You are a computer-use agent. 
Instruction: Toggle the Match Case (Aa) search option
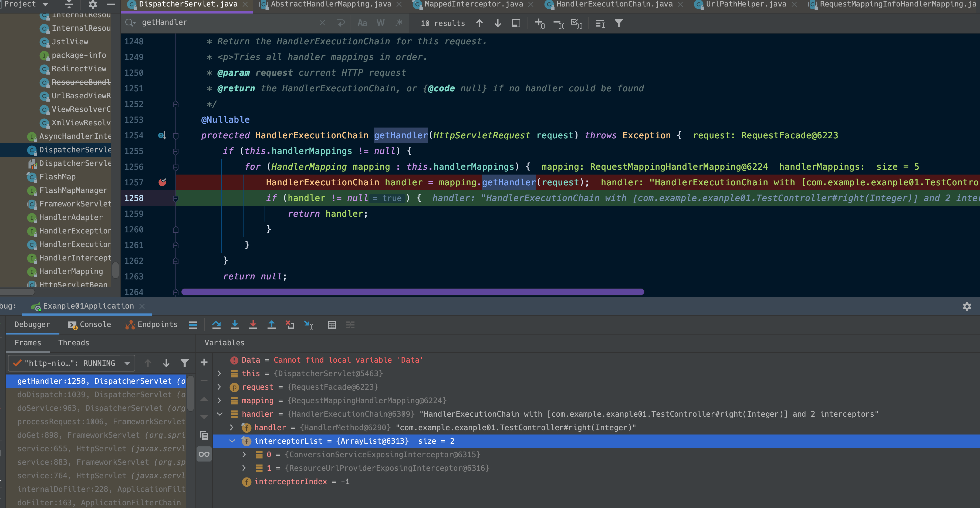362,23
